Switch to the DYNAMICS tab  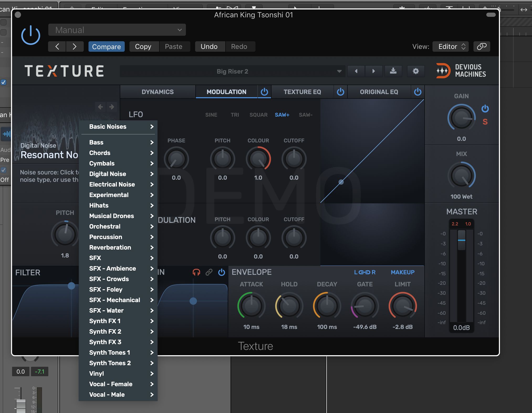click(x=158, y=92)
